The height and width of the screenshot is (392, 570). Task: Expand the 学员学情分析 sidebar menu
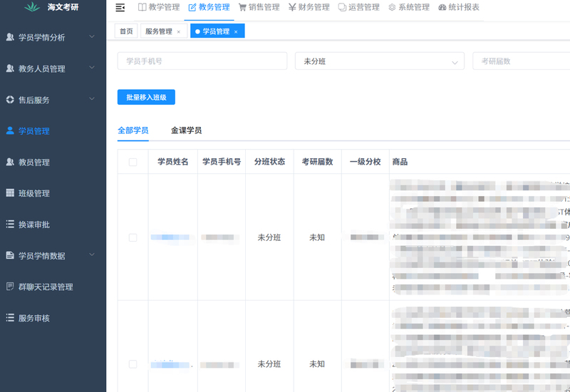91,37
